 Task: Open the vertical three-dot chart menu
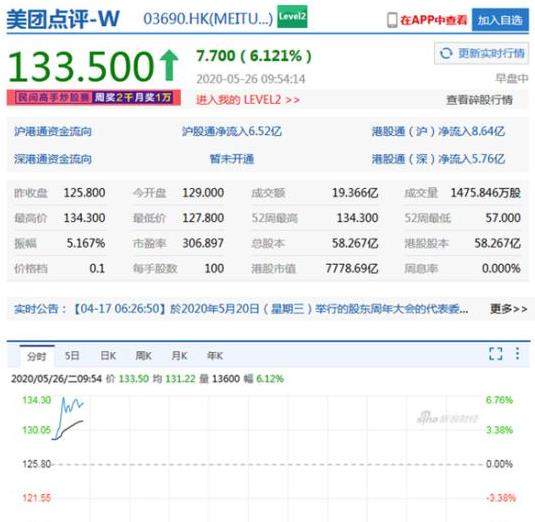click(518, 354)
